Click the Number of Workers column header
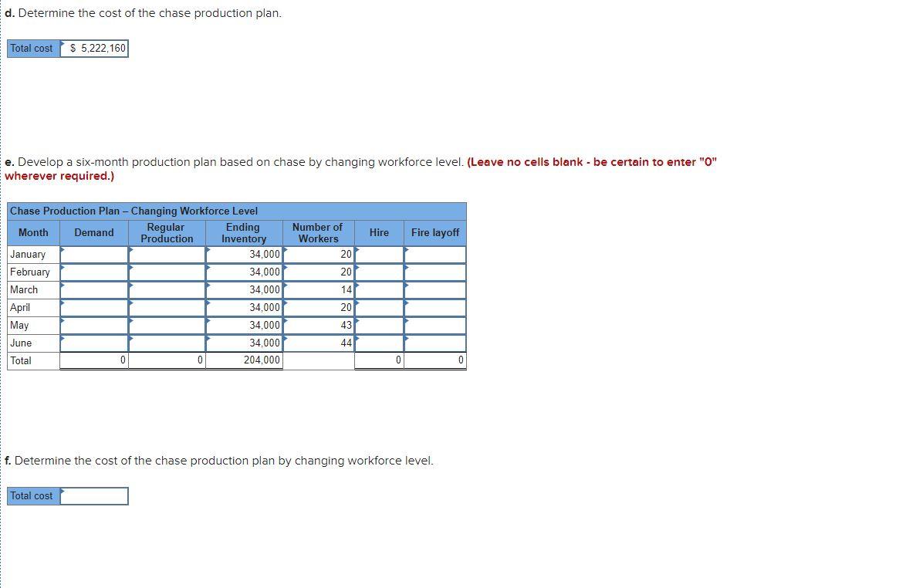Viewport: 906px width, 588px height. pos(318,233)
